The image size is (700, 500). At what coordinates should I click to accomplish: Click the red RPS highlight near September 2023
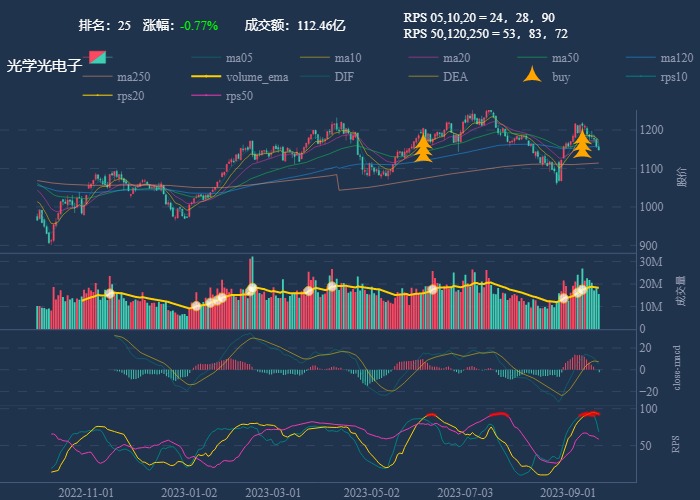(590, 413)
